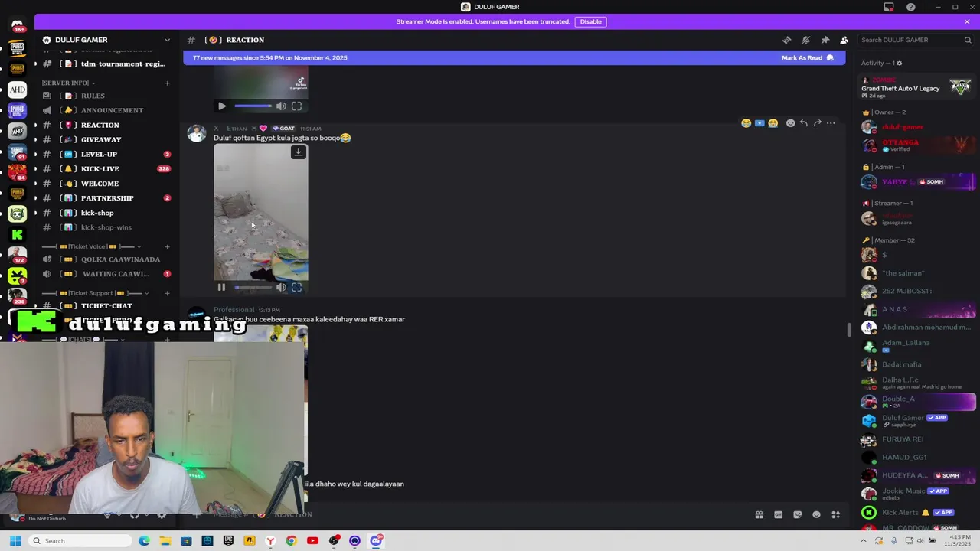The height and width of the screenshot is (551, 980).
Task: Open Activity settings gear icon
Action: click(x=900, y=64)
